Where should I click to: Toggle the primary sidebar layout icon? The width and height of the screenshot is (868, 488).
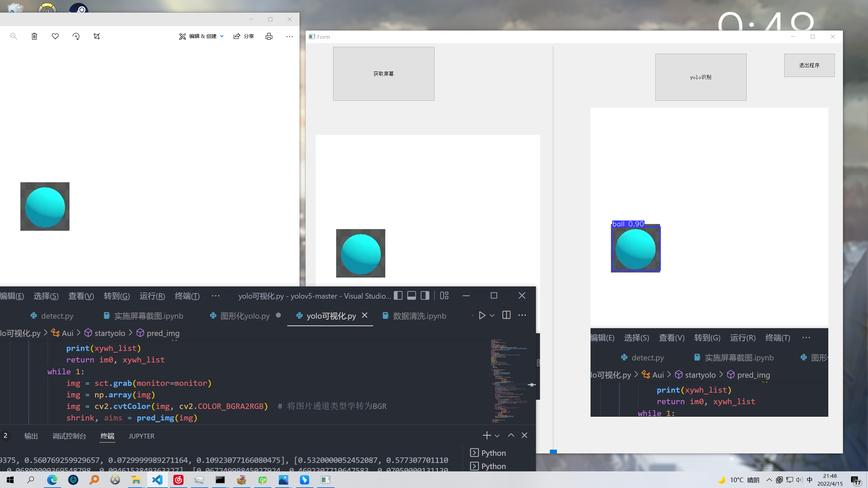click(x=398, y=296)
